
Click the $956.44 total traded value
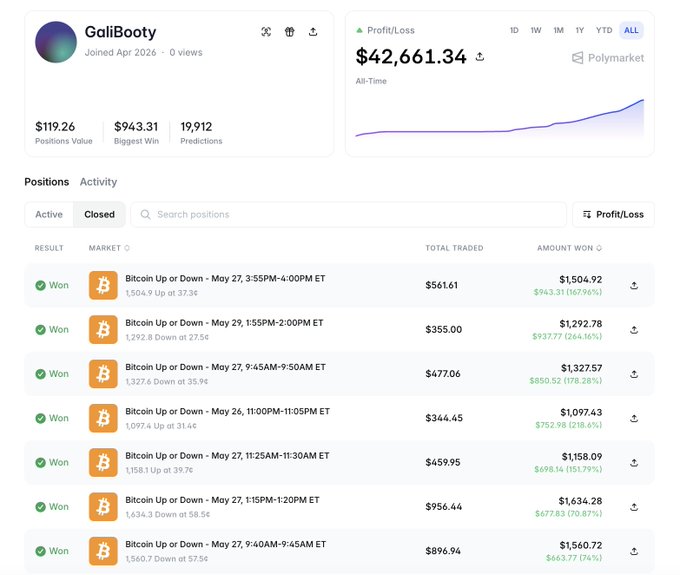pyautogui.click(x=443, y=506)
